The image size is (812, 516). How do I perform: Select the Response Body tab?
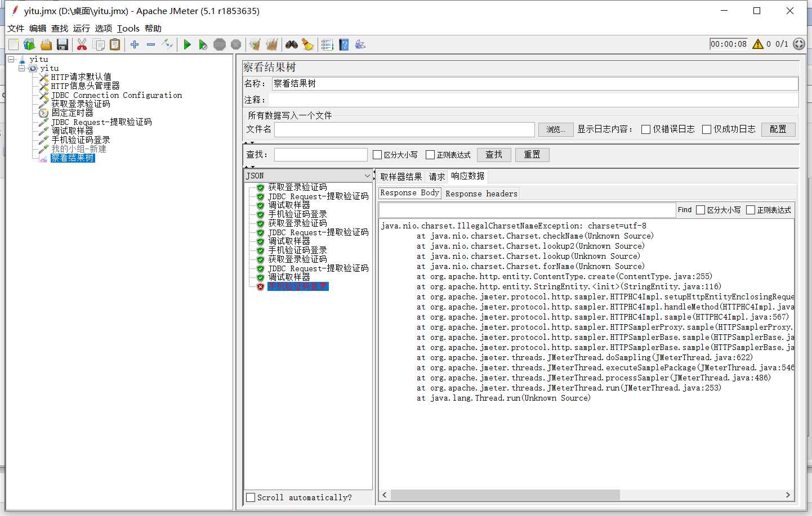(410, 193)
